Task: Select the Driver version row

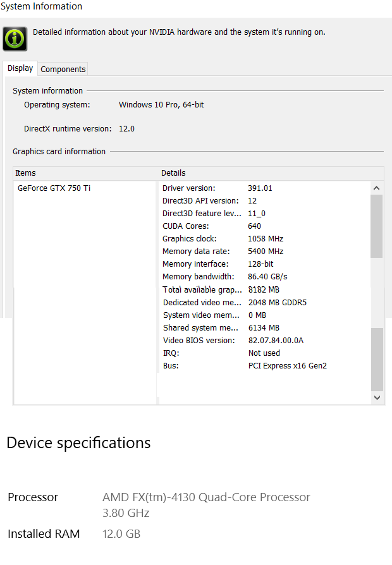Action: coord(264,188)
